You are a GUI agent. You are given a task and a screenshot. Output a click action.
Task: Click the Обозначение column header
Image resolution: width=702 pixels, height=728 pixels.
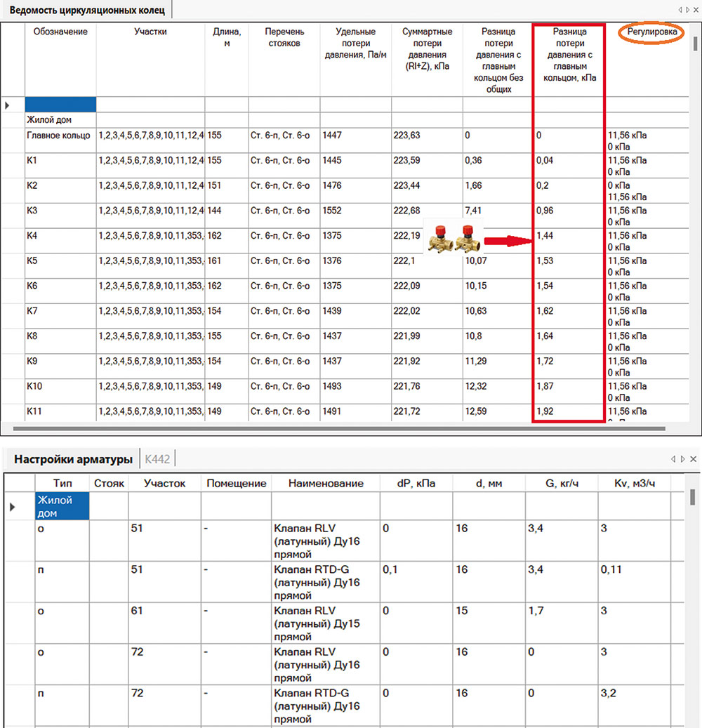click(x=60, y=32)
